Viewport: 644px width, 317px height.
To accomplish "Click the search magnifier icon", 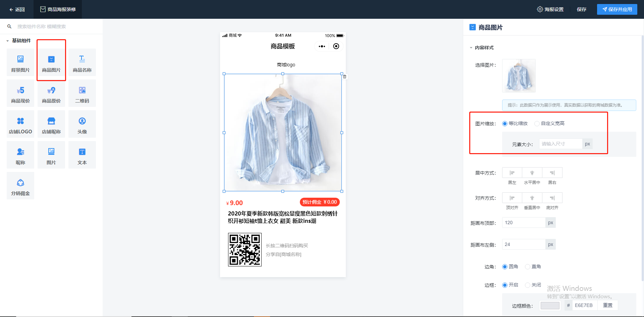I will click(x=9, y=26).
